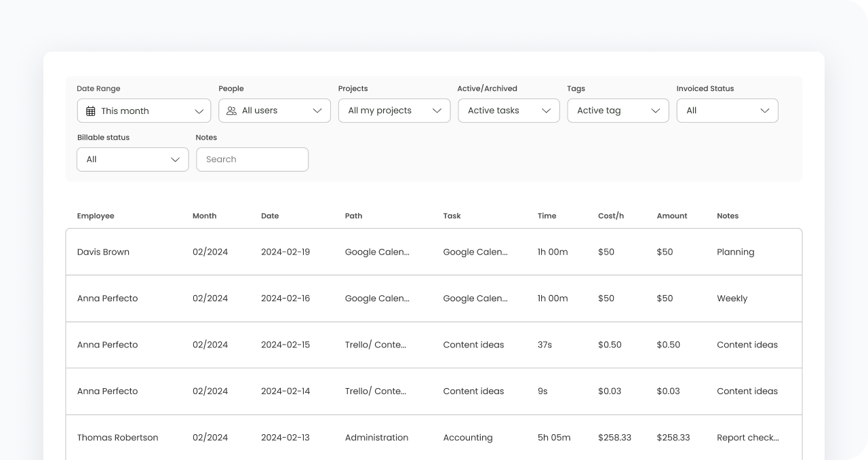Click the Date column header
Screen dimensions: 868x460
270,216
